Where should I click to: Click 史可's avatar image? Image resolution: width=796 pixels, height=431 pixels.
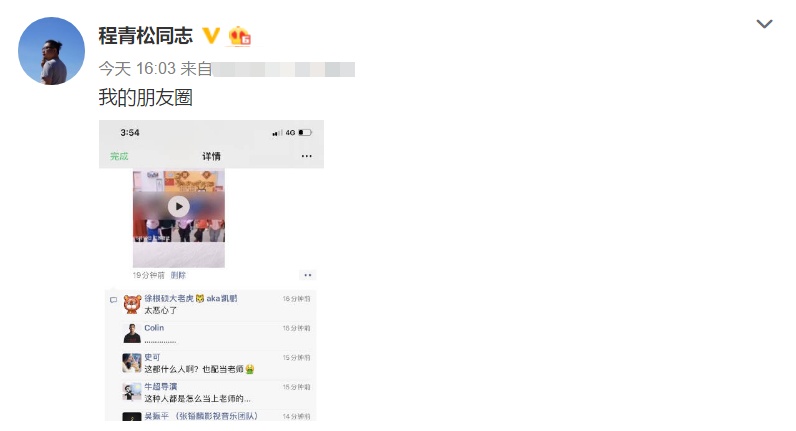pos(132,363)
